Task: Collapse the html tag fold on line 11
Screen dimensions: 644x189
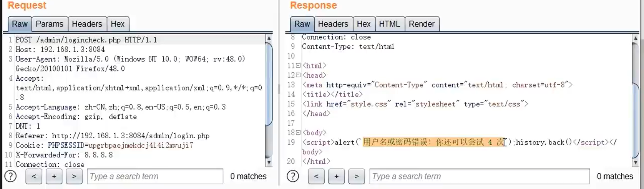Action: pos(298,66)
